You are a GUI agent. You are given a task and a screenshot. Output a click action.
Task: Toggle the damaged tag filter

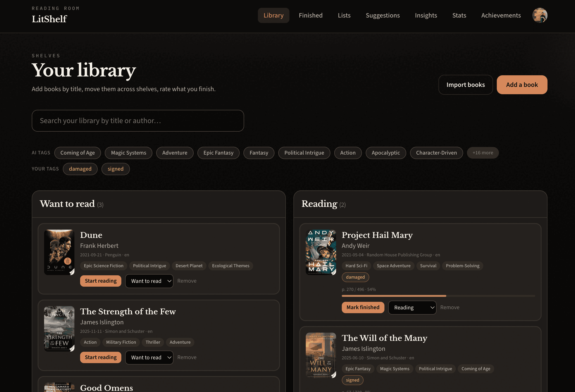pos(80,169)
